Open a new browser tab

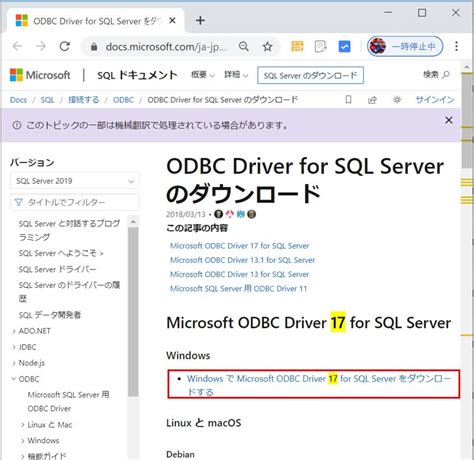(x=200, y=21)
